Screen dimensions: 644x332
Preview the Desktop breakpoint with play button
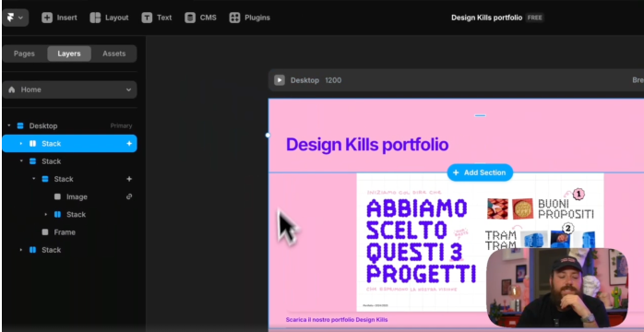click(280, 80)
